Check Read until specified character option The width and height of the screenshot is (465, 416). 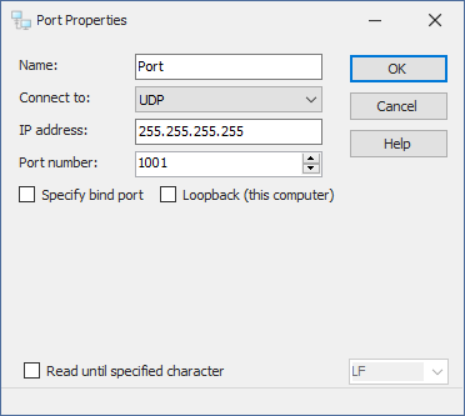(x=32, y=371)
